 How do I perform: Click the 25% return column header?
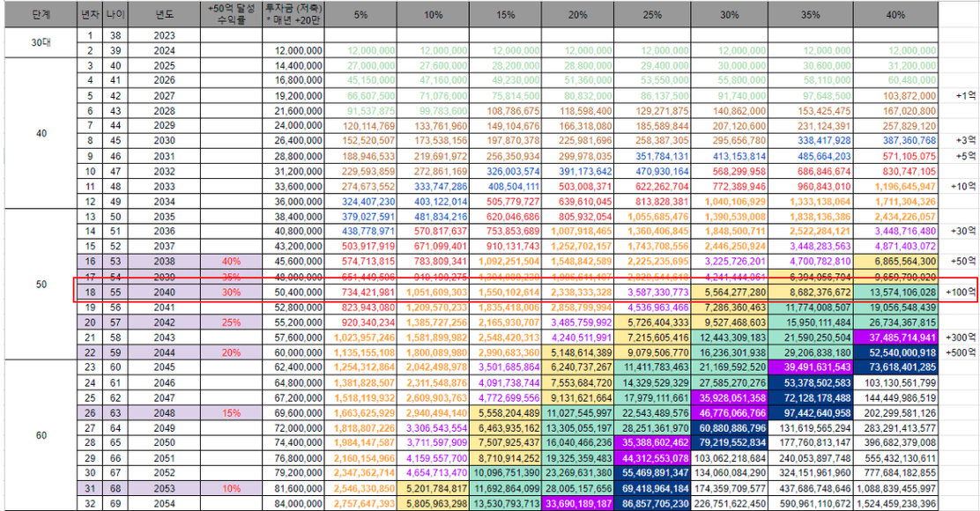tap(651, 14)
